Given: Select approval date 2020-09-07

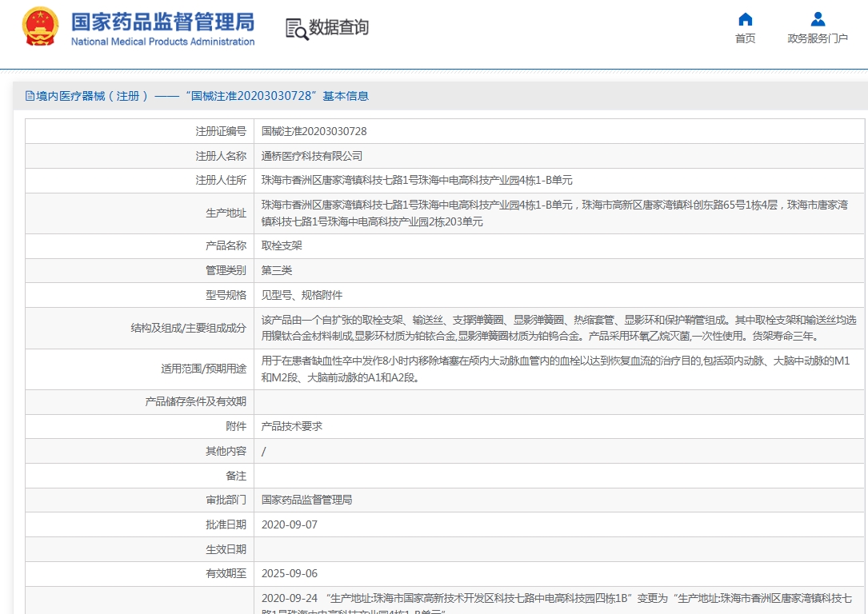Looking at the screenshot, I should point(290,525).
